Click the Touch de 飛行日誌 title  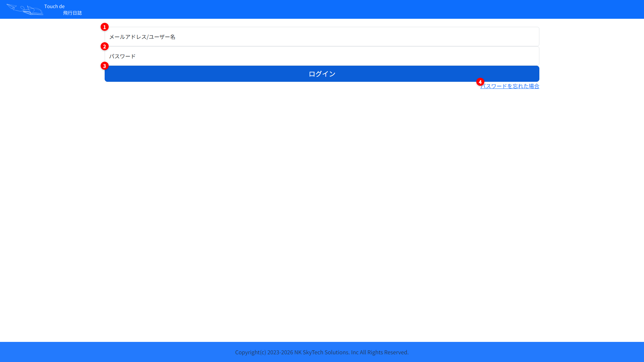point(63,9)
